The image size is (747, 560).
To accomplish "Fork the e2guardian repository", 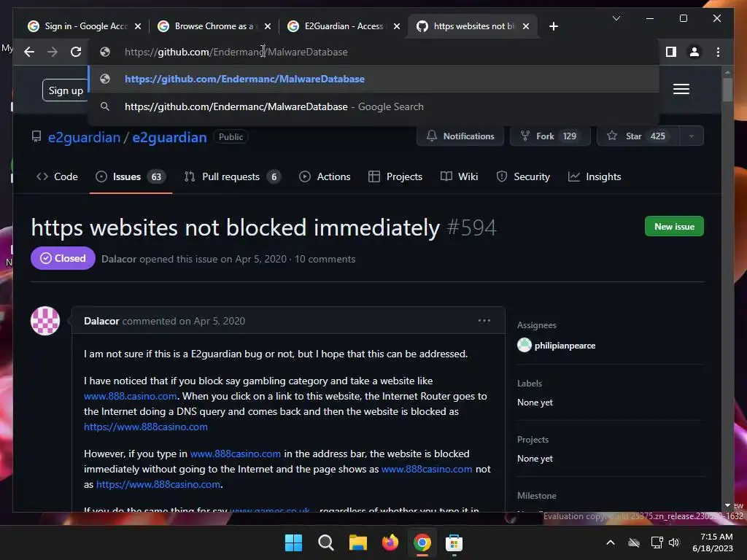I will (550, 136).
